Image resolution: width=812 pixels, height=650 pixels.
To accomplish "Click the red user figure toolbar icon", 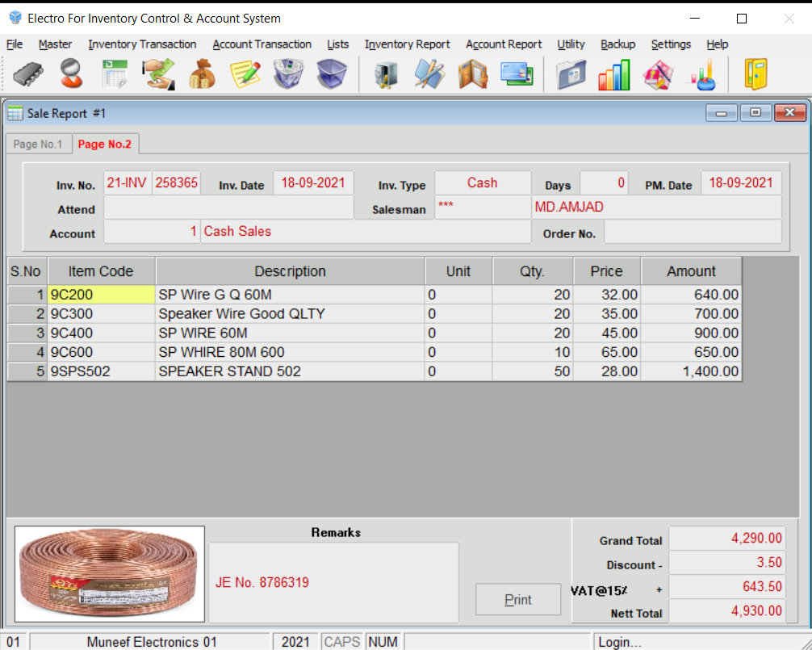I will point(71,74).
